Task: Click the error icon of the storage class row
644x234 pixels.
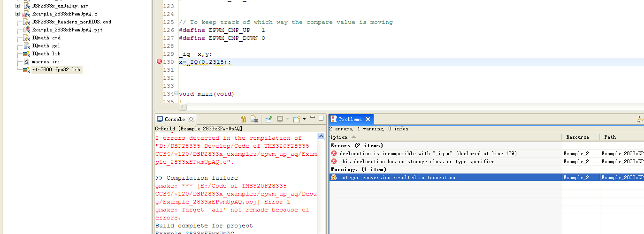Action: [x=334, y=161]
